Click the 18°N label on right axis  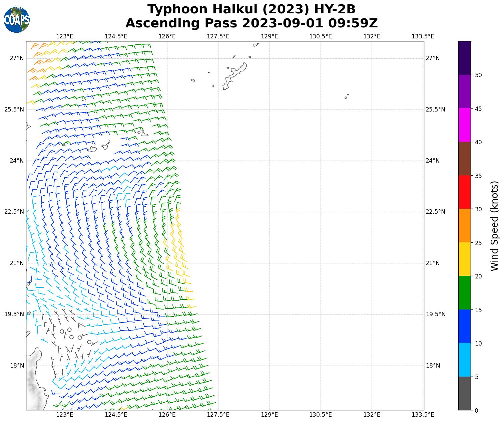click(433, 366)
